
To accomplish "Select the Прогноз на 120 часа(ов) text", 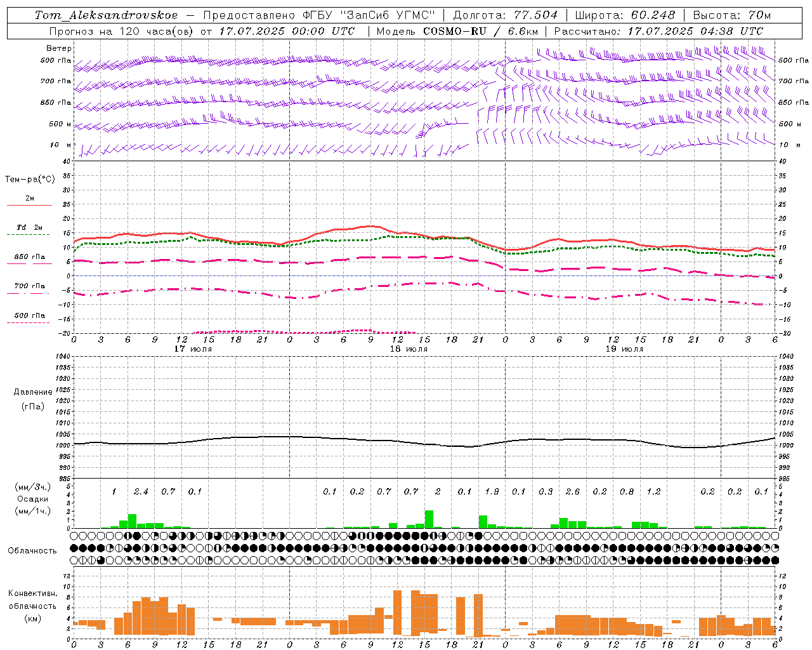I will click(x=122, y=31).
